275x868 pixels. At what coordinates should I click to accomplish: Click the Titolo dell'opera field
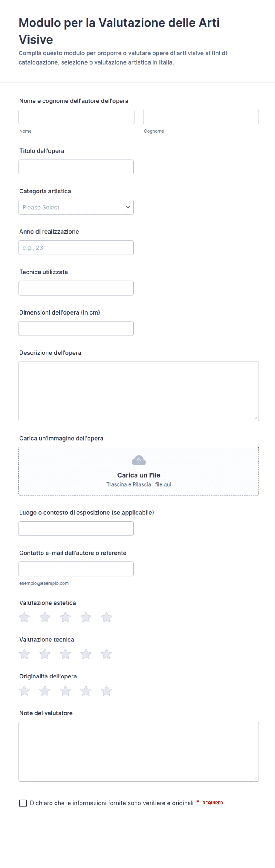click(76, 167)
